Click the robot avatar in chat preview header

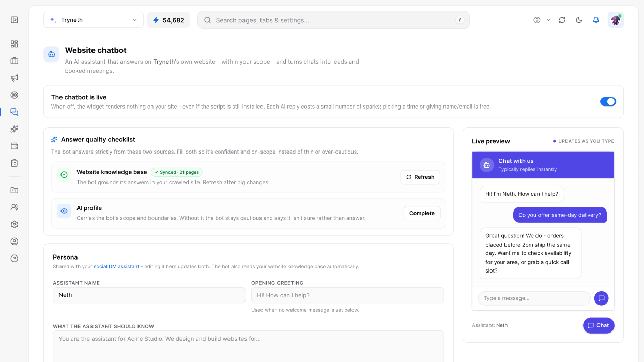[x=487, y=165]
